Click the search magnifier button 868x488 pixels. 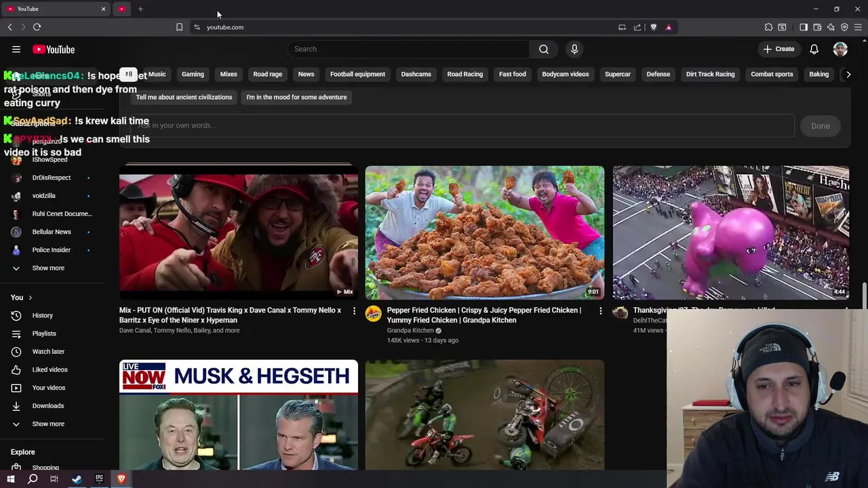(x=544, y=49)
